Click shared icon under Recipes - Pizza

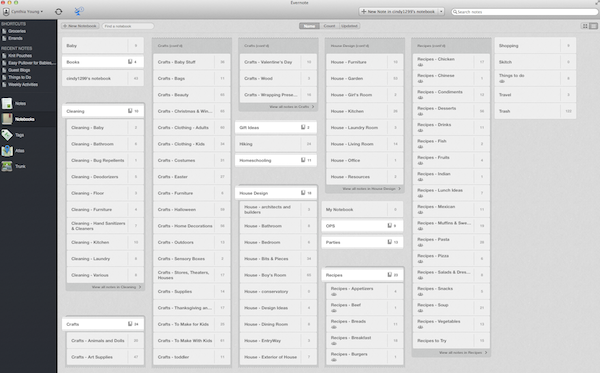420,262
